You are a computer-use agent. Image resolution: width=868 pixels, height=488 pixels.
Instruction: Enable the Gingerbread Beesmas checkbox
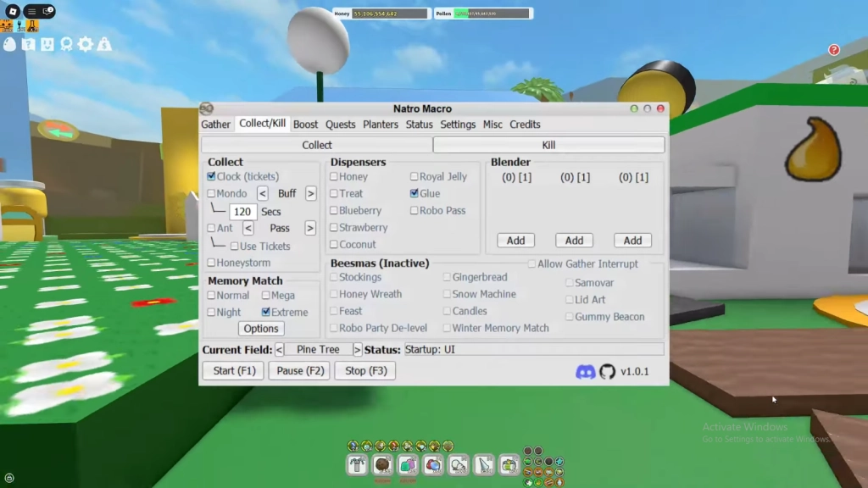point(448,277)
